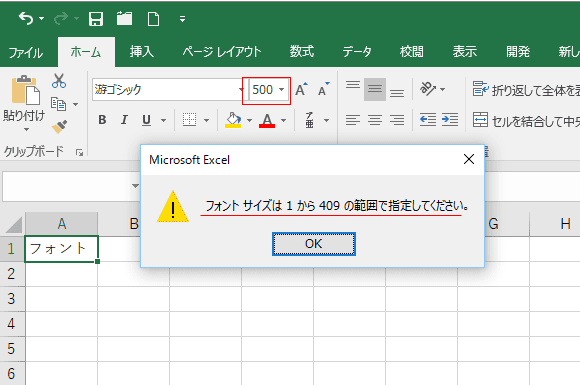Click the Save floppy disk icon

click(96, 18)
